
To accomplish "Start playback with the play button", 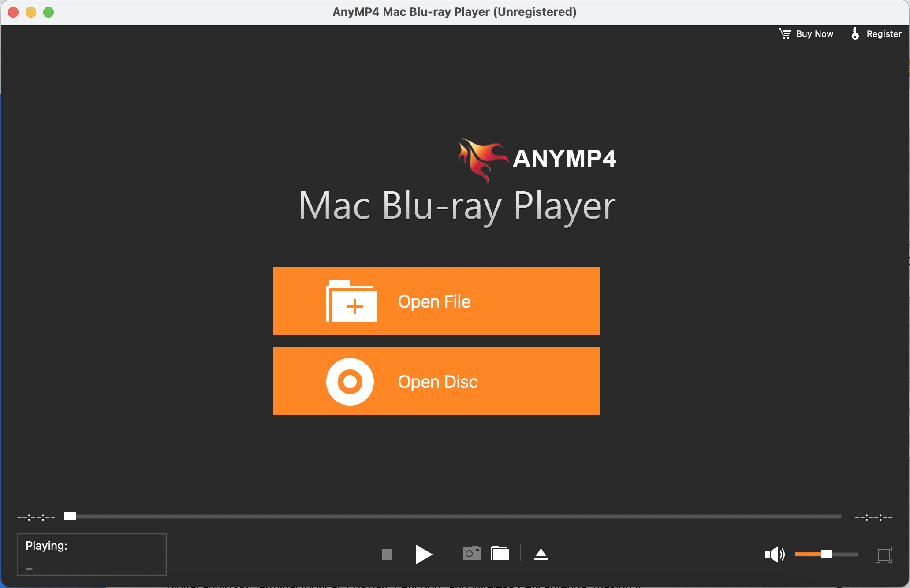I will click(x=424, y=554).
